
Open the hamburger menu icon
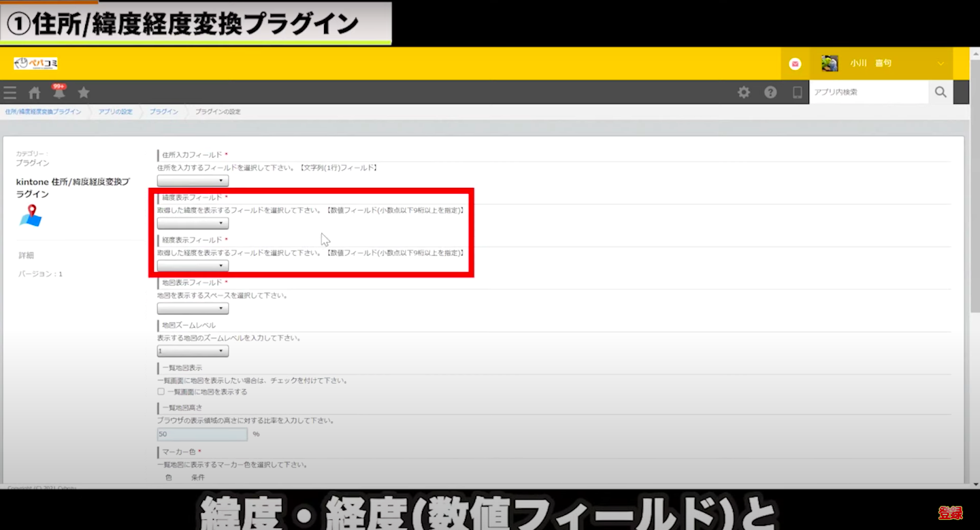(10, 93)
